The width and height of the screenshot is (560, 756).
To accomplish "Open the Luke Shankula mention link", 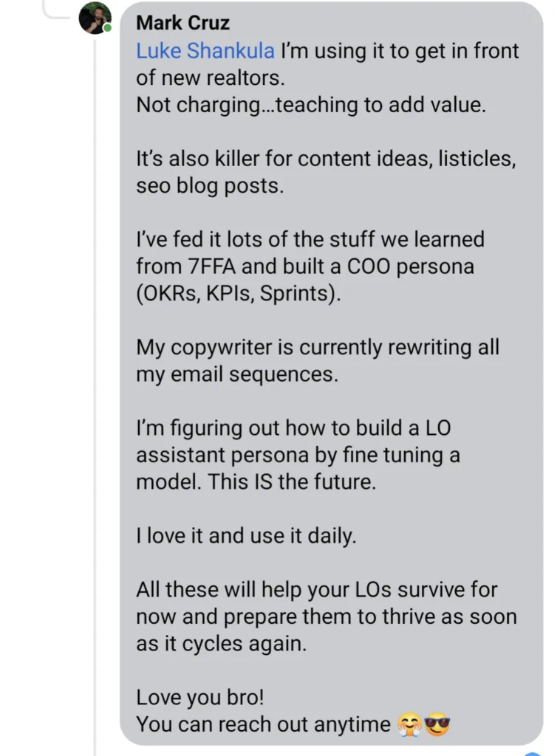I will [x=205, y=51].
